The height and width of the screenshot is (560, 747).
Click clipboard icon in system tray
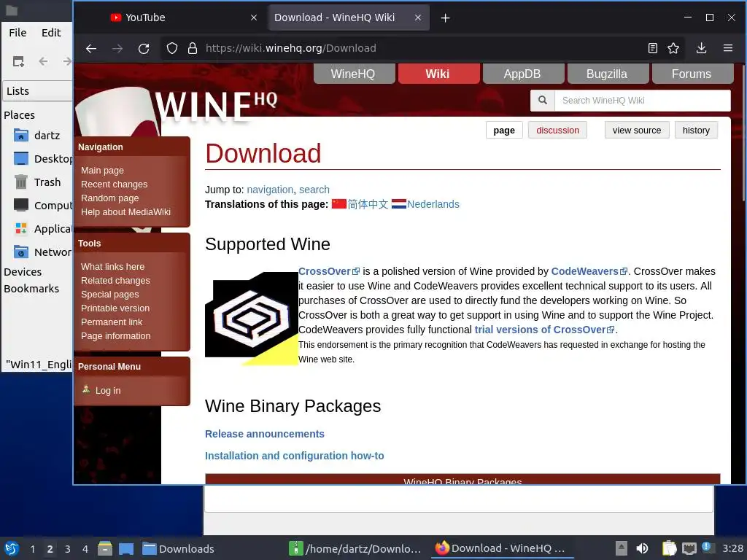(670, 548)
